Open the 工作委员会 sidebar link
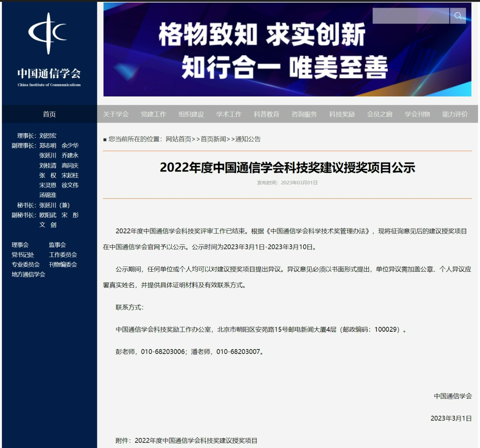The image size is (480, 448). click(x=63, y=255)
